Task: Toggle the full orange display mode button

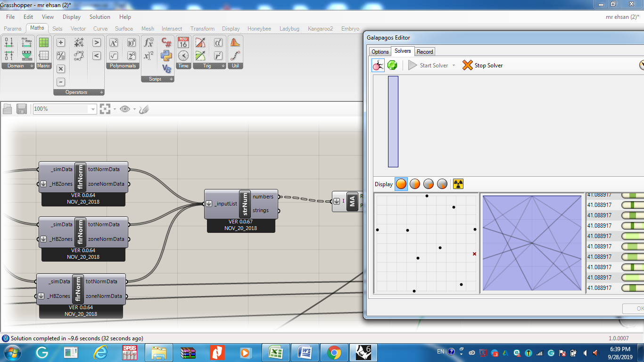Action: (401, 184)
